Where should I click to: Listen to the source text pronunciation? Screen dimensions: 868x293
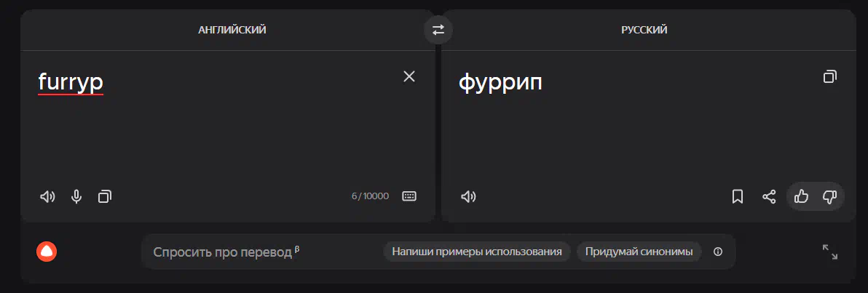(x=47, y=196)
